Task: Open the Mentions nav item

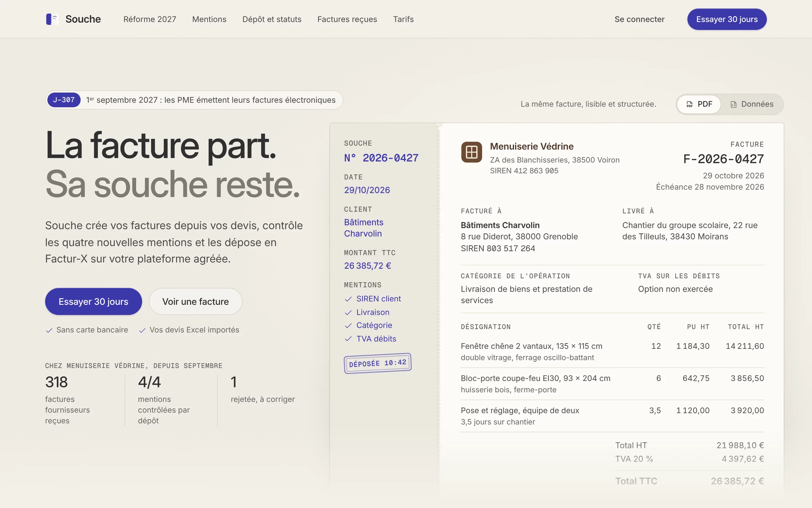Action: 209,19
